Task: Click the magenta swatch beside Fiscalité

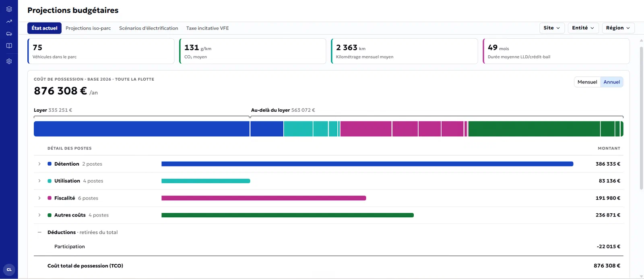Action: click(x=50, y=198)
